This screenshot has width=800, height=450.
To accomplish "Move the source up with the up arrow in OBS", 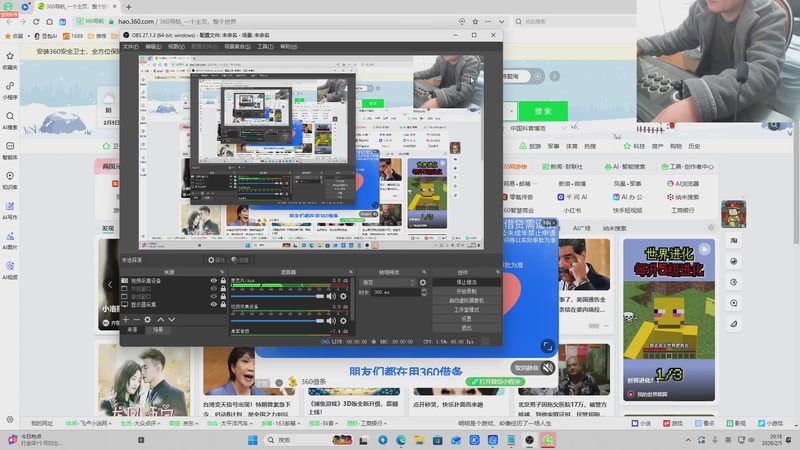I will click(x=161, y=319).
